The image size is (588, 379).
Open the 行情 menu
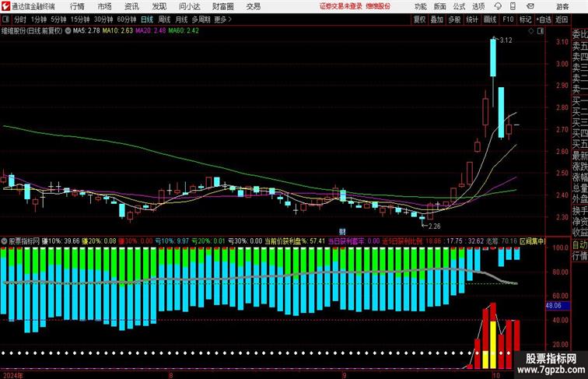click(77, 6)
